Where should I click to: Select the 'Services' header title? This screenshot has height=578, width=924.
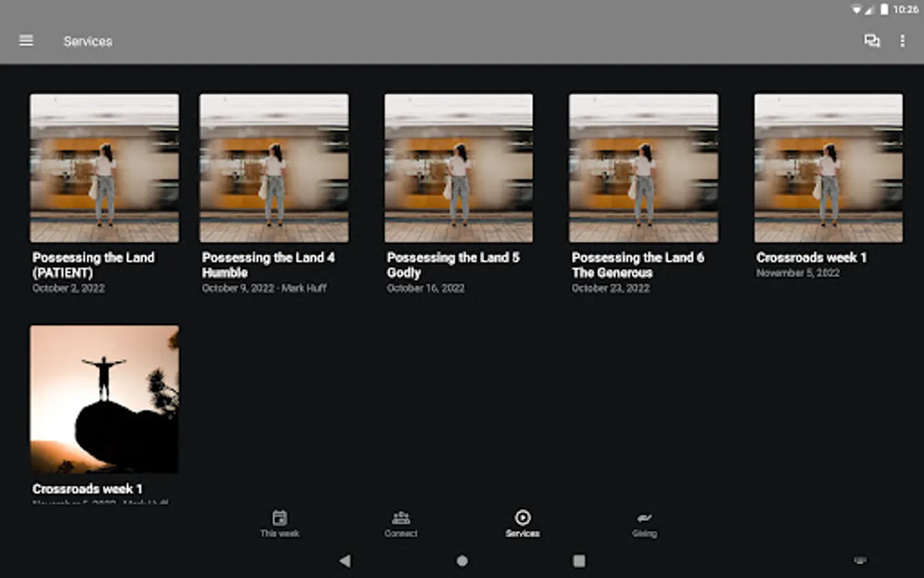pyautogui.click(x=88, y=41)
